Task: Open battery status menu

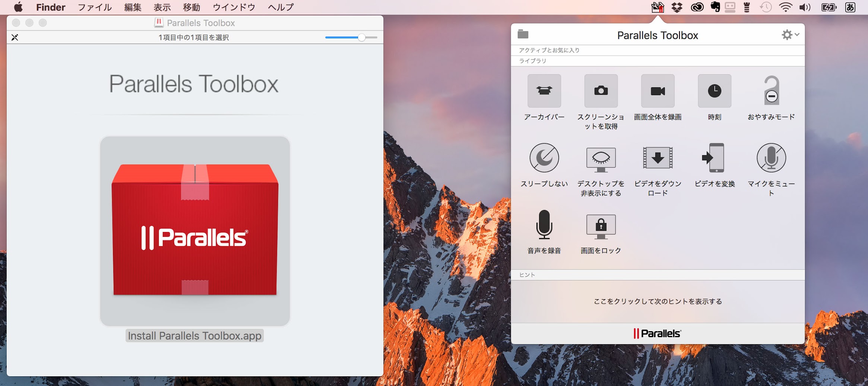Action: 829,7
